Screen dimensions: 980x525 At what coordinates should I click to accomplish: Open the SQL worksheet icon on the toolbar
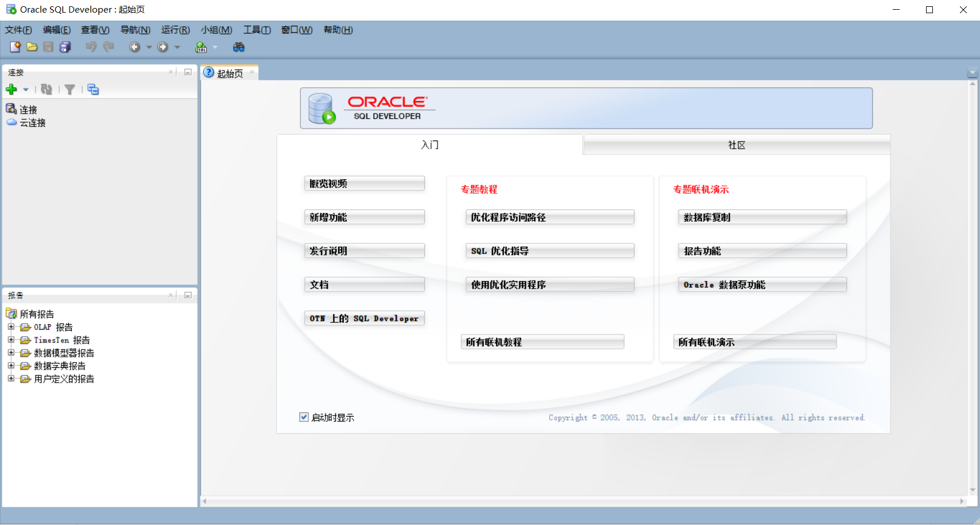(x=200, y=47)
